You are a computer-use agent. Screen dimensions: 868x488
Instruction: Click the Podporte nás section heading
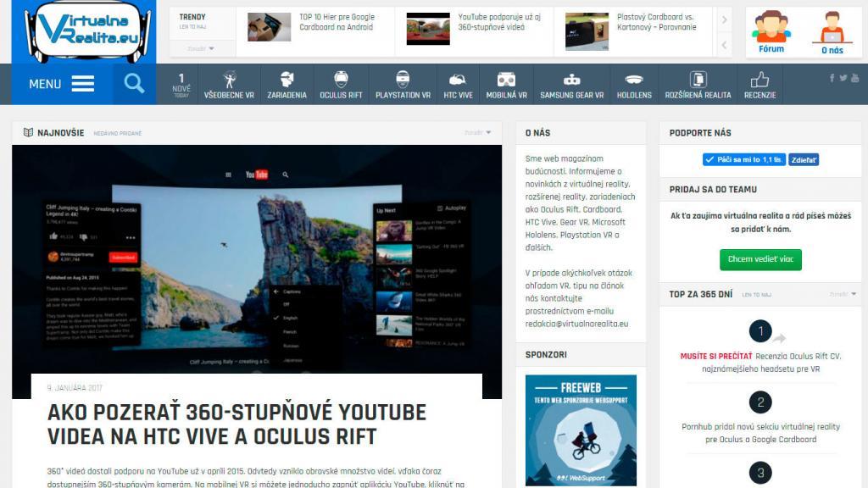coord(700,133)
